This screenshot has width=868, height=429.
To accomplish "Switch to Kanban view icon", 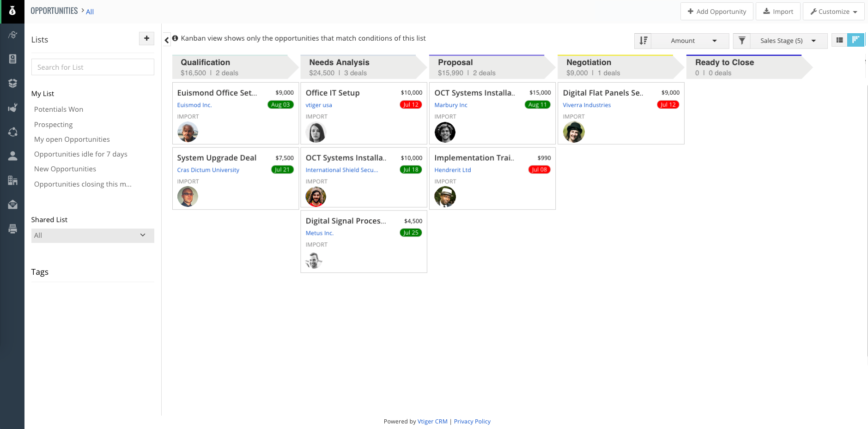I will coord(856,40).
